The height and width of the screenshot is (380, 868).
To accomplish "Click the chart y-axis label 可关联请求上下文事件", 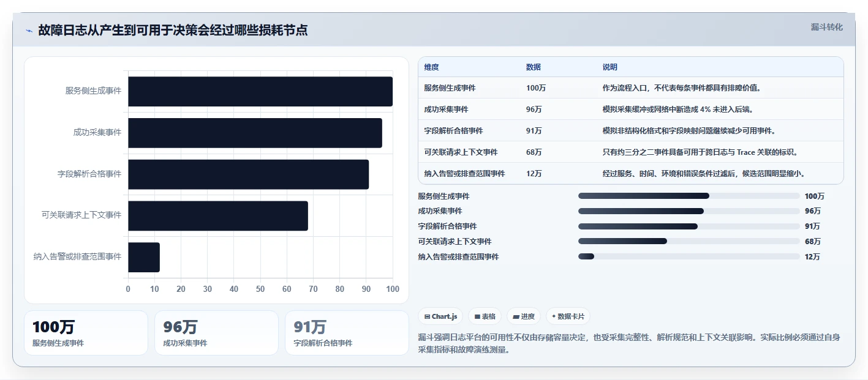I will tap(81, 215).
